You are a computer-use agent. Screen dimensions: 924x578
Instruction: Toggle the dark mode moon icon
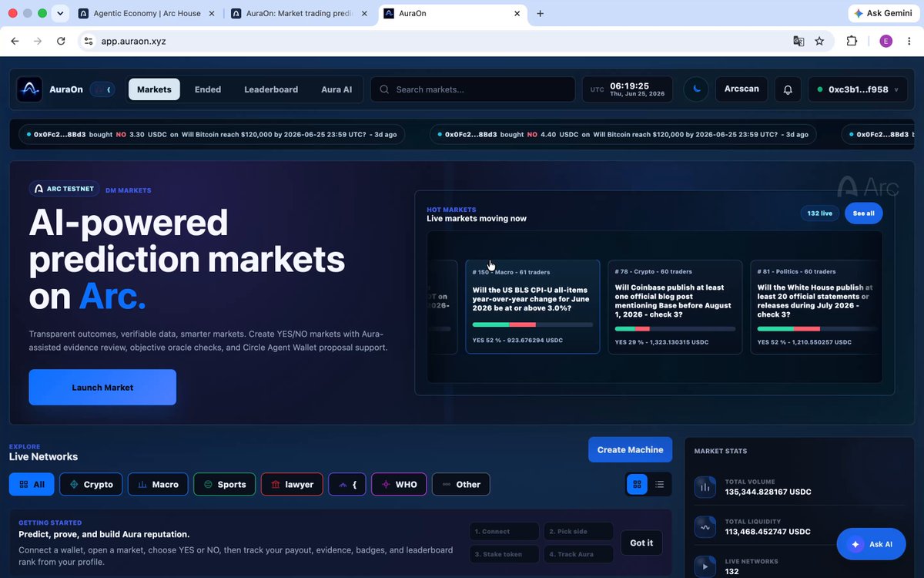[696, 89]
